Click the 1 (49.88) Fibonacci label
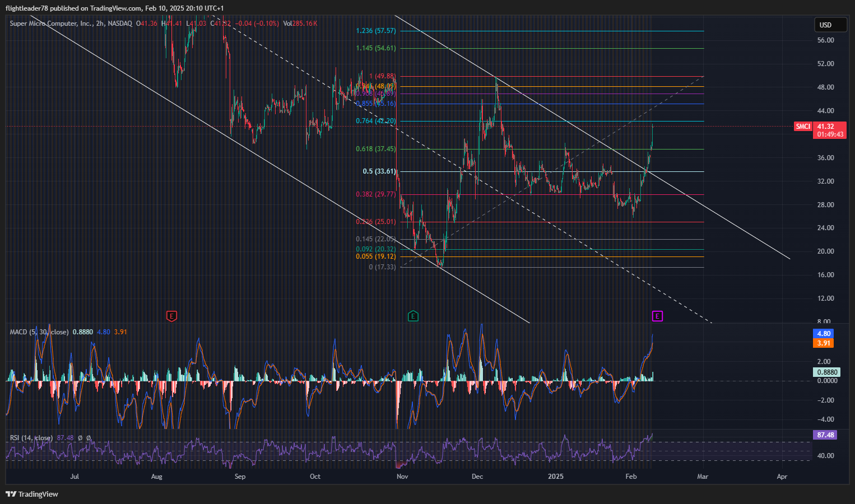This screenshot has width=855, height=504. point(382,76)
